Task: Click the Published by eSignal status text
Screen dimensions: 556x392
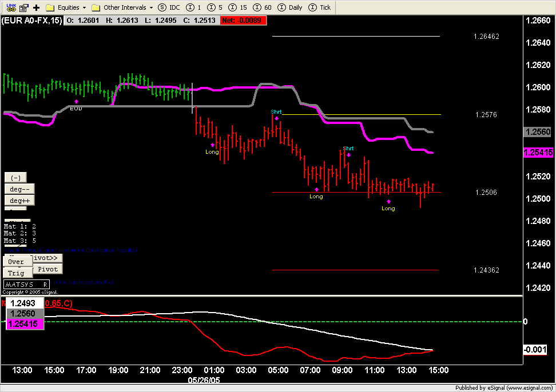Action: (504, 388)
